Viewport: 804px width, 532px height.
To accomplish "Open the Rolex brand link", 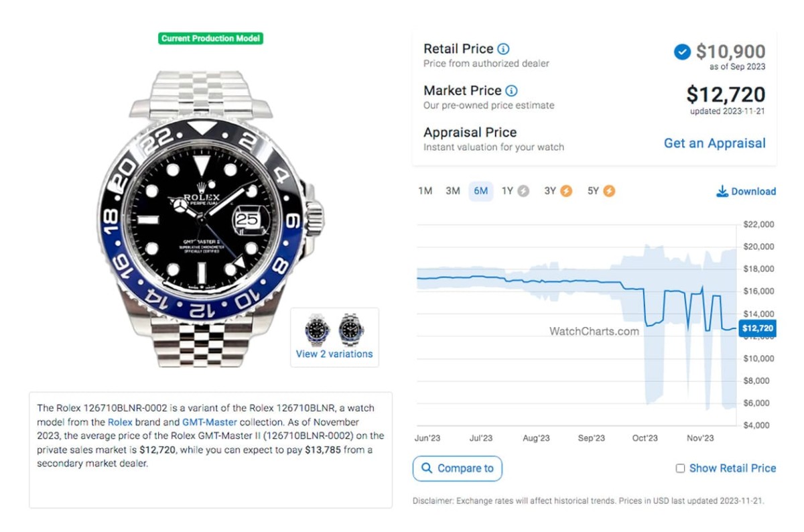I will 120,422.
